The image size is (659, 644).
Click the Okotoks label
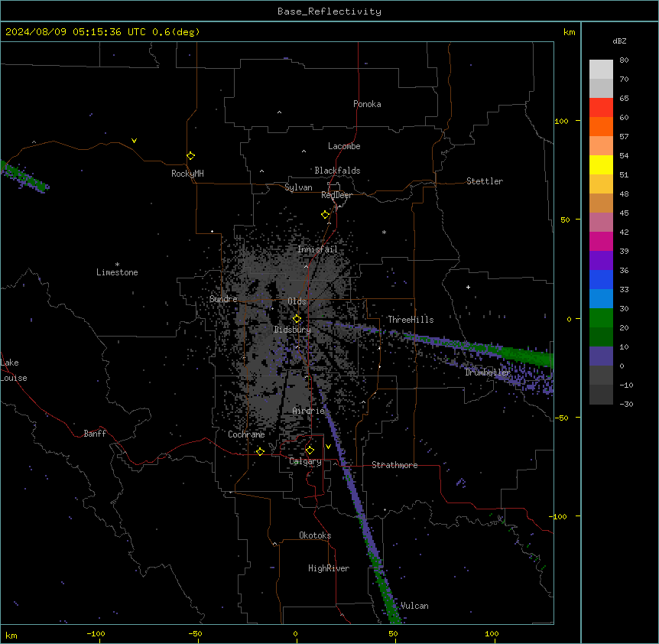pyautogui.click(x=315, y=535)
